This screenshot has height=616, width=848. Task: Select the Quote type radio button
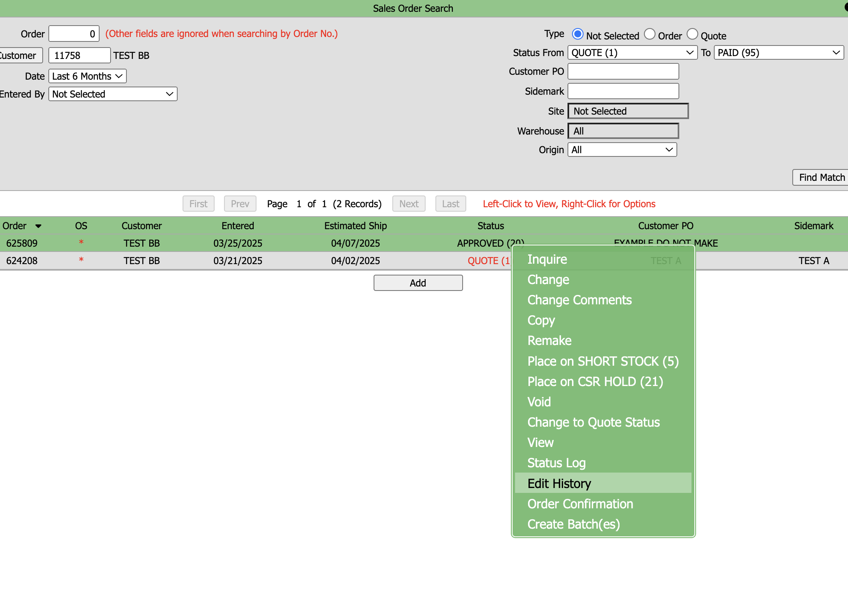coord(692,34)
